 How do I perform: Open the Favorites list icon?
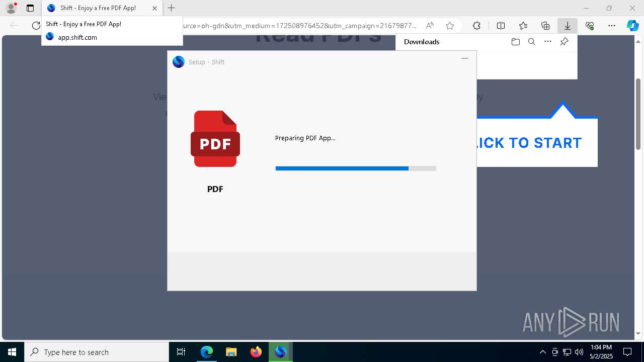(523, 26)
